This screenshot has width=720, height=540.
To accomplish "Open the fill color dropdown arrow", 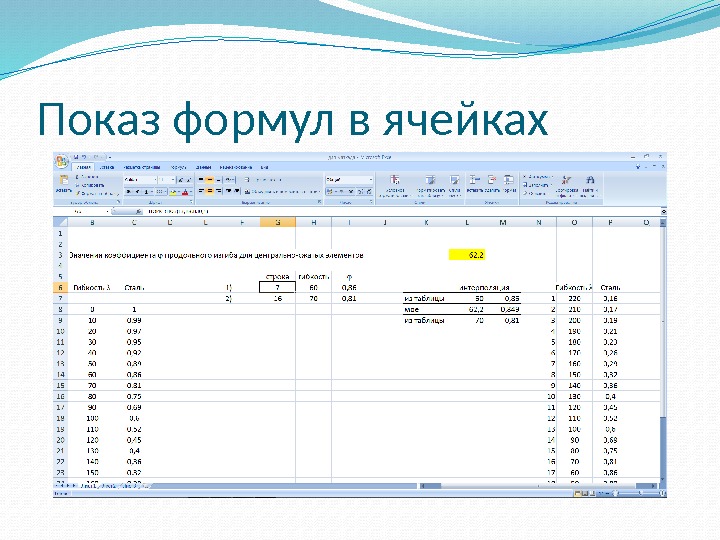I will [179, 191].
